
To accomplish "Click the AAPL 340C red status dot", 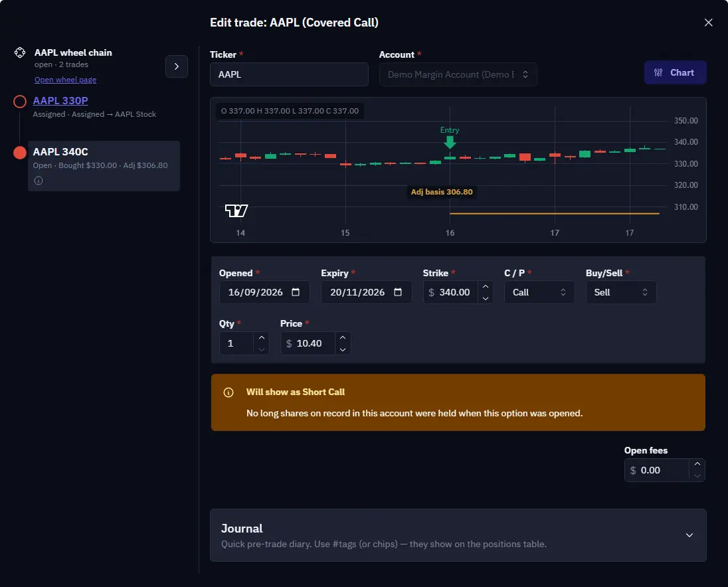I will (x=20, y=152).
